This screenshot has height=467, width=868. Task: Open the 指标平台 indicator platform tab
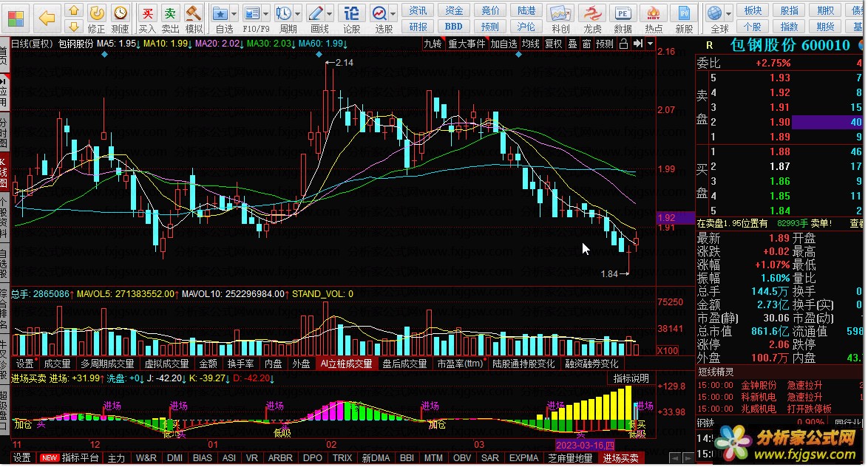[x=80, y=458]
